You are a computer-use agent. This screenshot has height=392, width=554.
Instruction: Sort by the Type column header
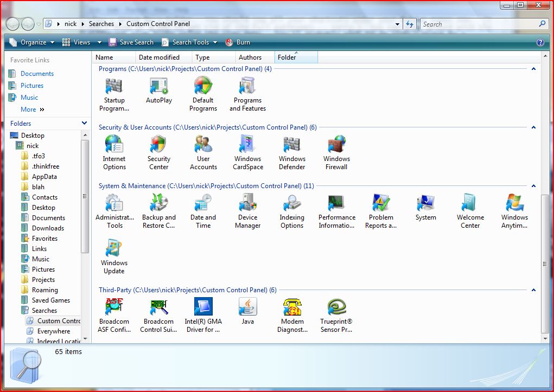click(214, 57)
